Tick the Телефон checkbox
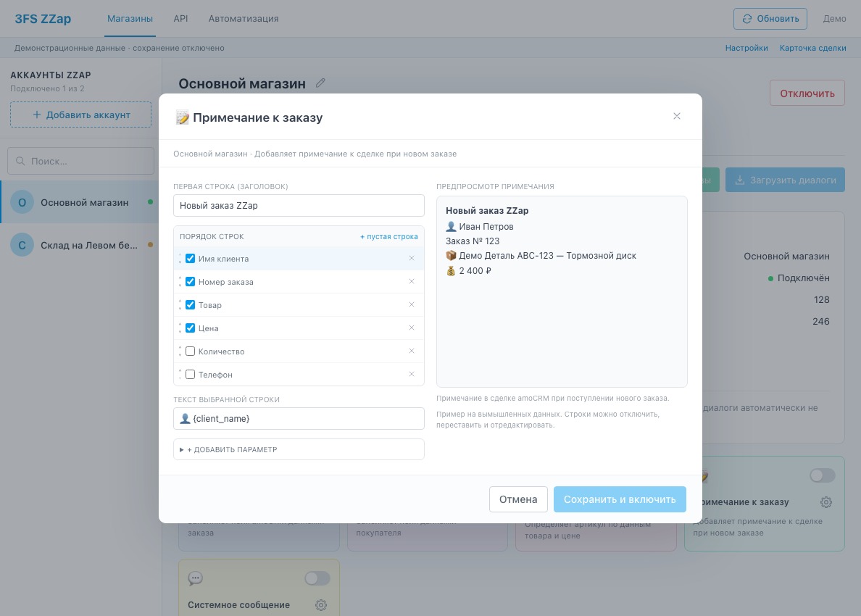The width and height of the screenshot is (861, 616). pyautogui.click(x=191, y=375)
